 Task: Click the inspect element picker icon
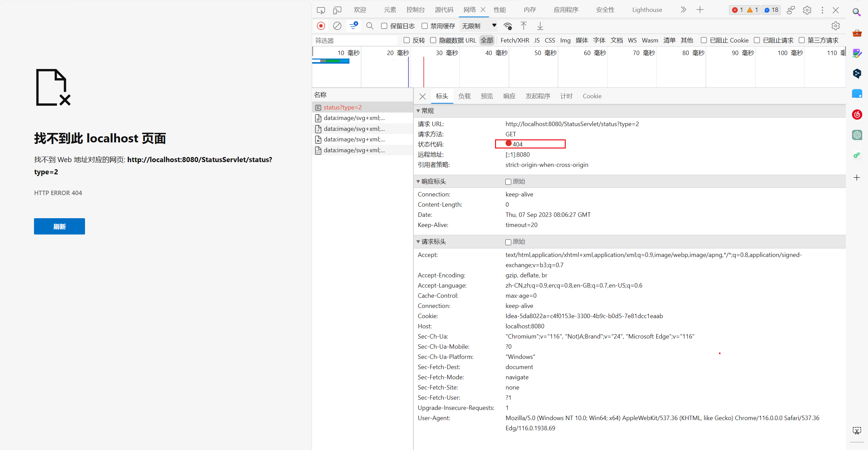[321, 10]
